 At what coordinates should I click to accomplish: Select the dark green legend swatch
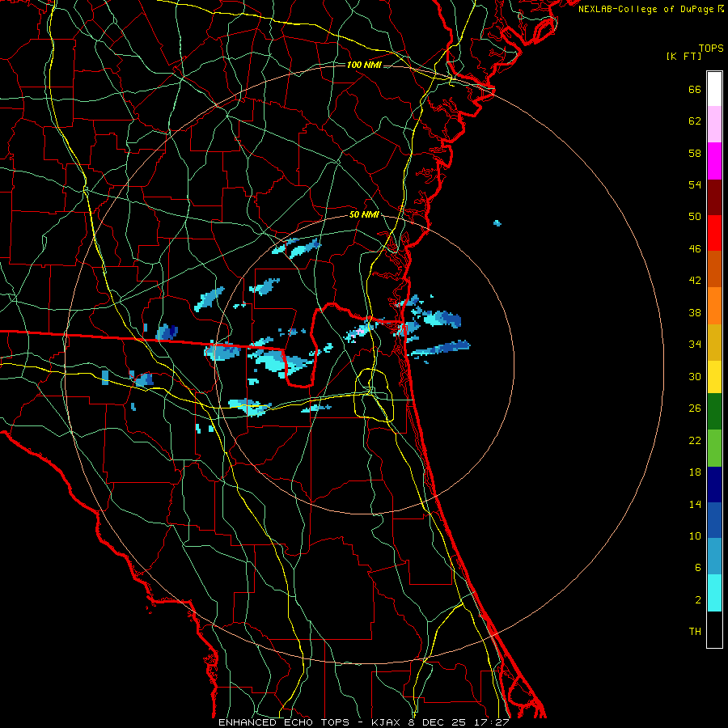click(x=714, y=412)
